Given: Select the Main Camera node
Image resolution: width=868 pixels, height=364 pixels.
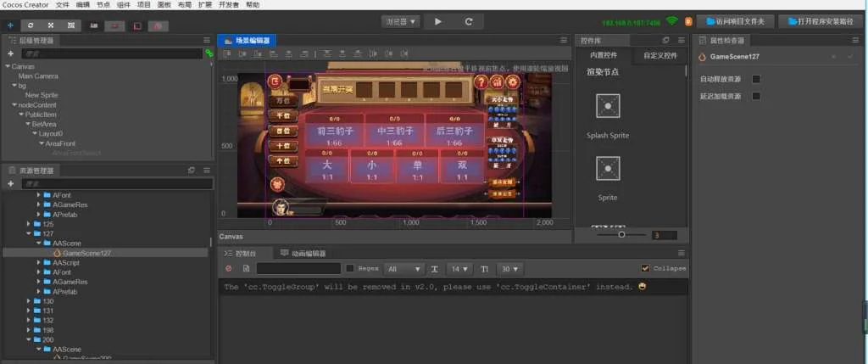Looking at the screenshot, I should point(38,76).
